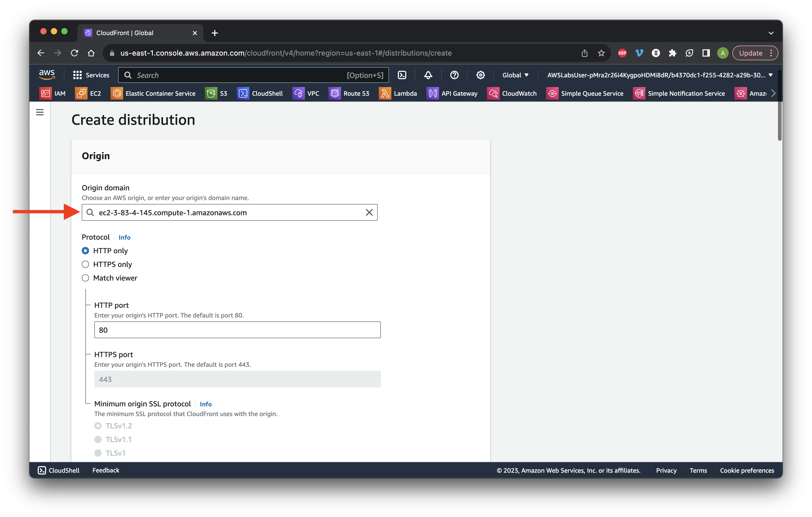Open the API Gateway shortcut
Screen dimensions: 812x517
click(452, 94)
